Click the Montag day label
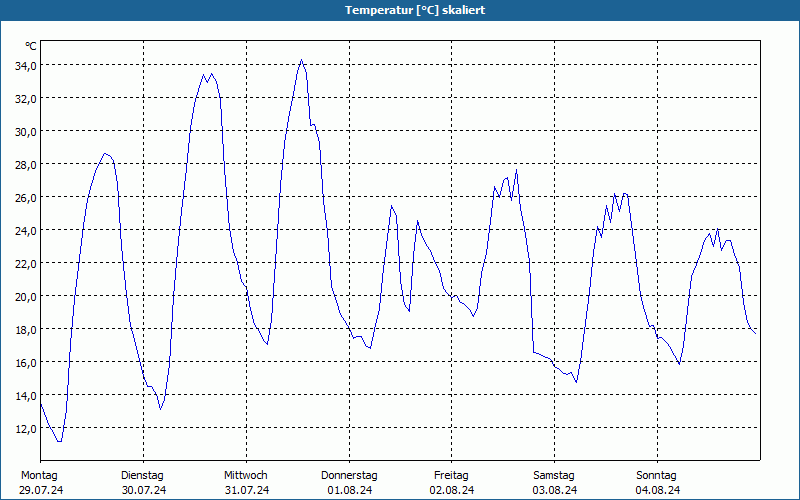The height and width of the screenshot is (500, 800). [39, 476]
